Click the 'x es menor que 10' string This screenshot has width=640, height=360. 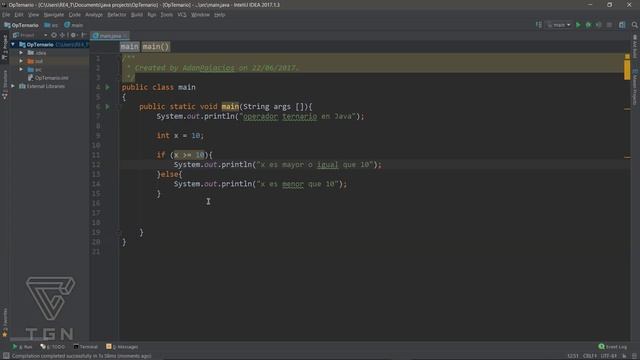tap(298, 184)
